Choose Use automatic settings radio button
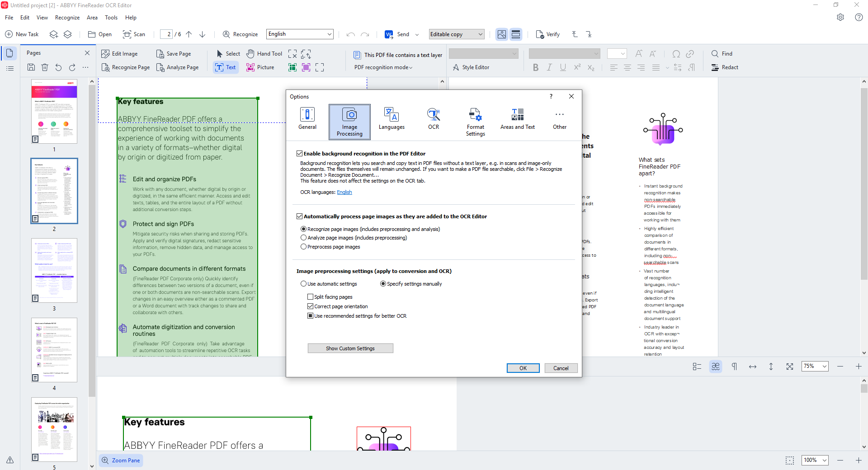868x470 pixels. pyautogui.click(x=304, y=284)
